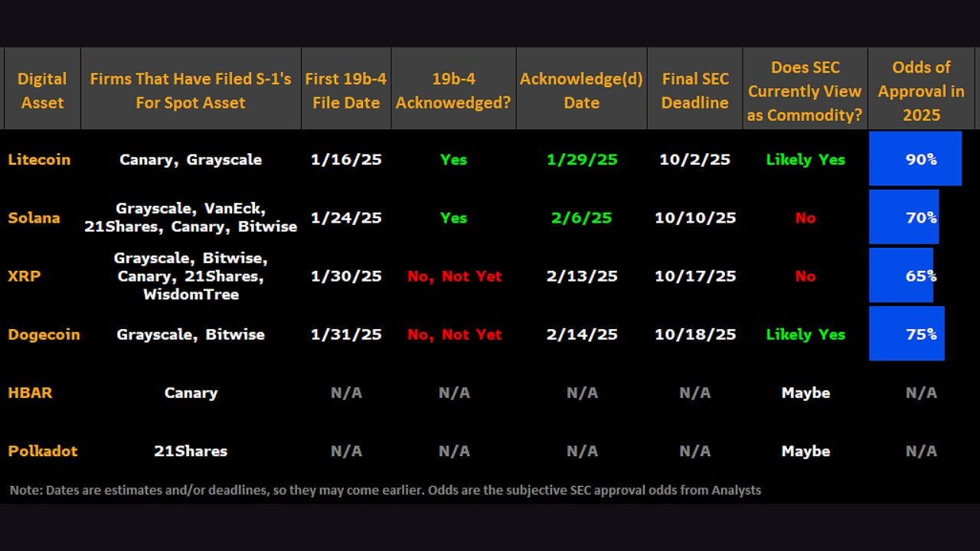
Task: Select the 21Shares firm cell for Polkadot
Action: point(191,451)
